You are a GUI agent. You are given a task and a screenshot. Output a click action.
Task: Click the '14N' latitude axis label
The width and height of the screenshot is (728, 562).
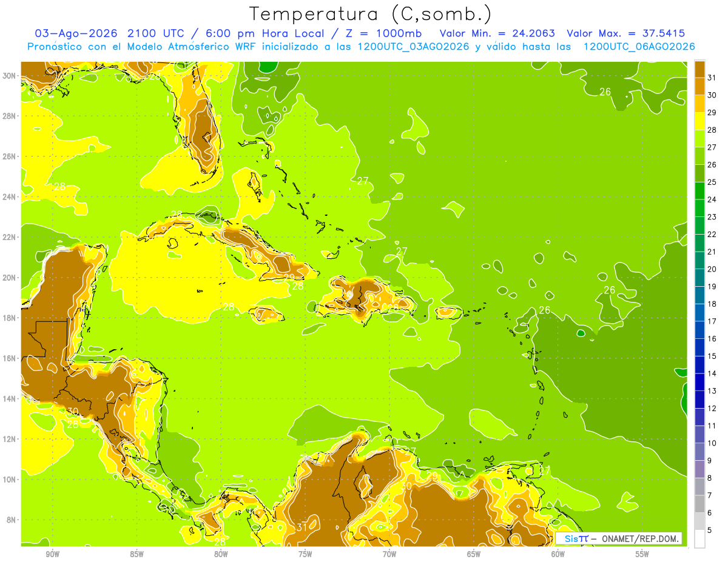(10, 398)
